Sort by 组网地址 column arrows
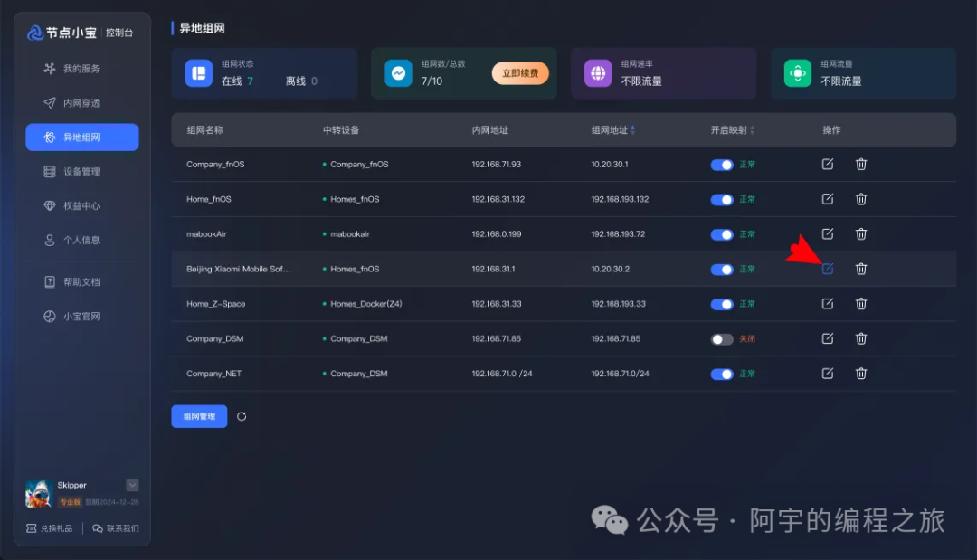977x560 pixels. click(632, 130)
